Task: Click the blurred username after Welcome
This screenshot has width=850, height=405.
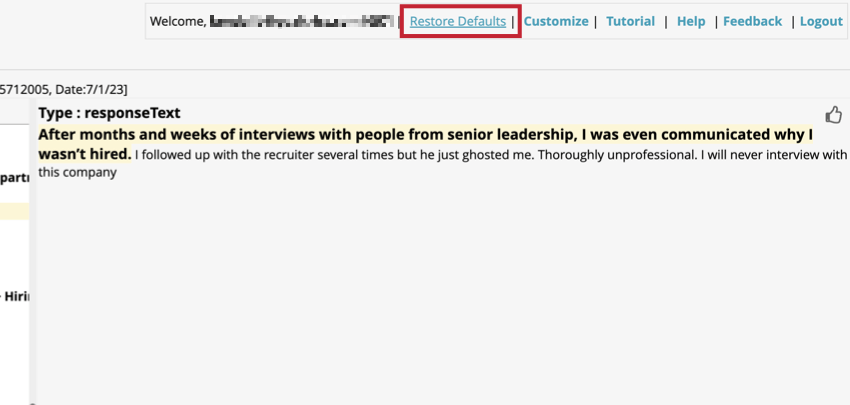Action: point(300,21)
